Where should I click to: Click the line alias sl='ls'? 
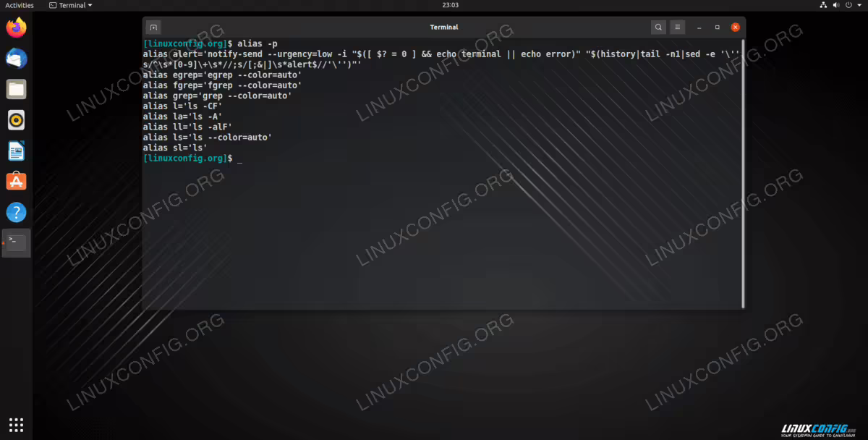(175, 148)
